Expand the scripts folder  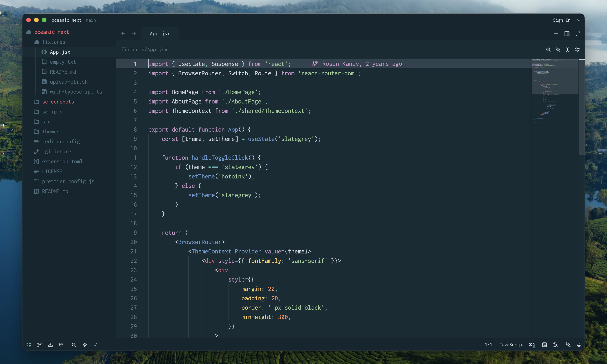click(69, 112)
